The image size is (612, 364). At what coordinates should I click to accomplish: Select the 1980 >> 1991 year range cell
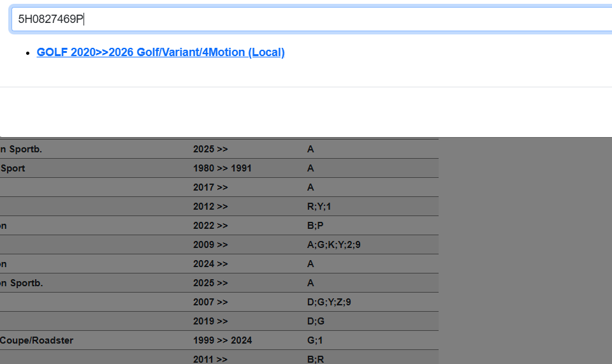[x=222, y=168]
